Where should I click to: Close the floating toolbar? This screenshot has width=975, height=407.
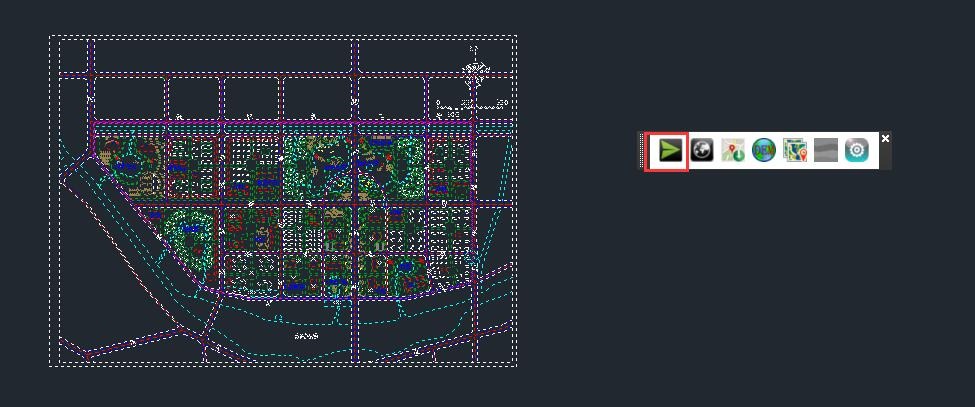click(x=885, y=138)
